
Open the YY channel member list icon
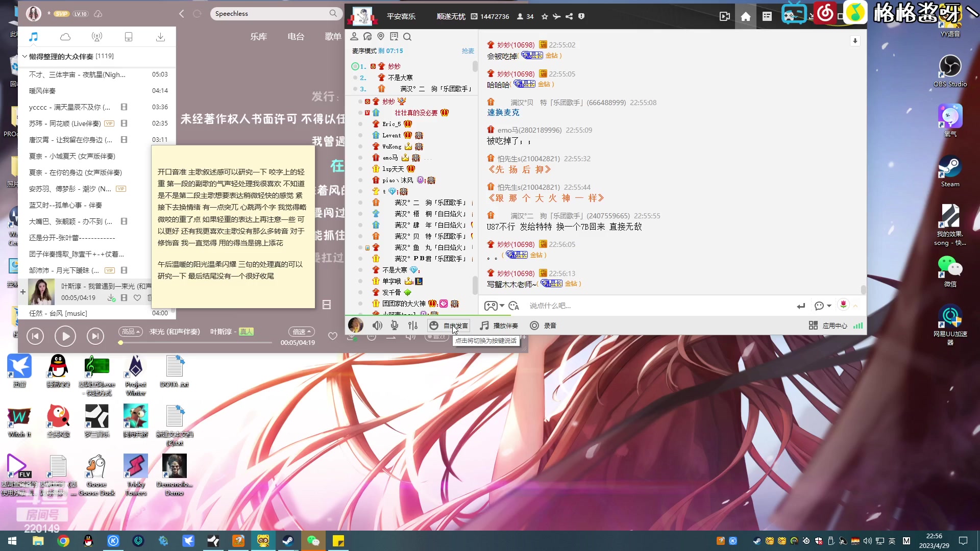[354, 36]
